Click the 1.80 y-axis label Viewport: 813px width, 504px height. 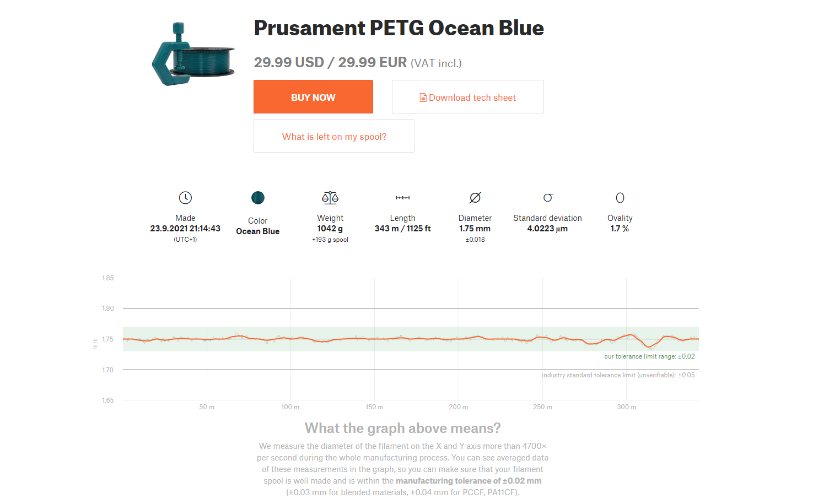108,308
